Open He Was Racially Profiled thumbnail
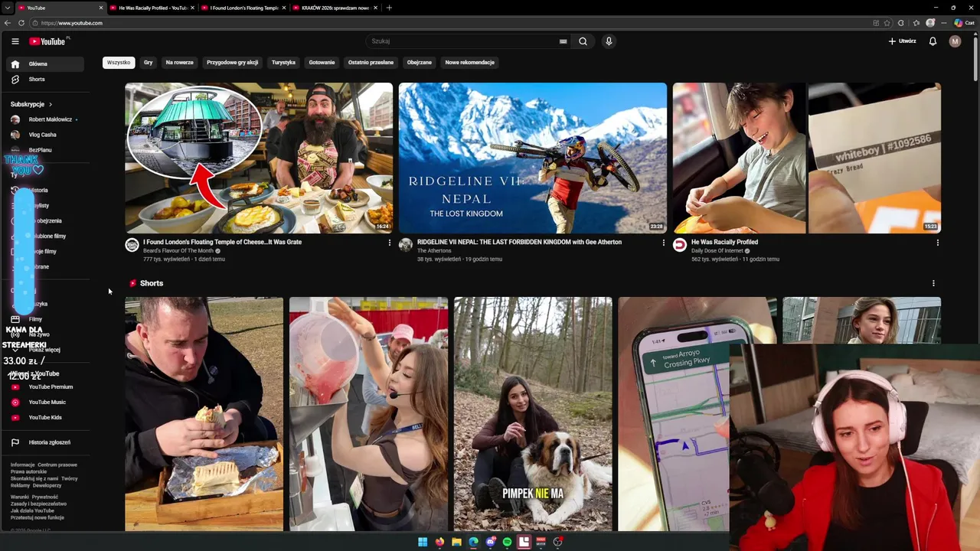 tap(806, 158)
